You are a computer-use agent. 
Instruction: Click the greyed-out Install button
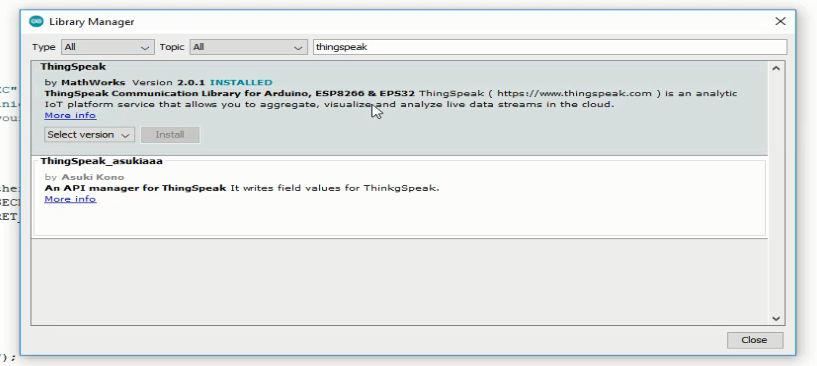170,135
